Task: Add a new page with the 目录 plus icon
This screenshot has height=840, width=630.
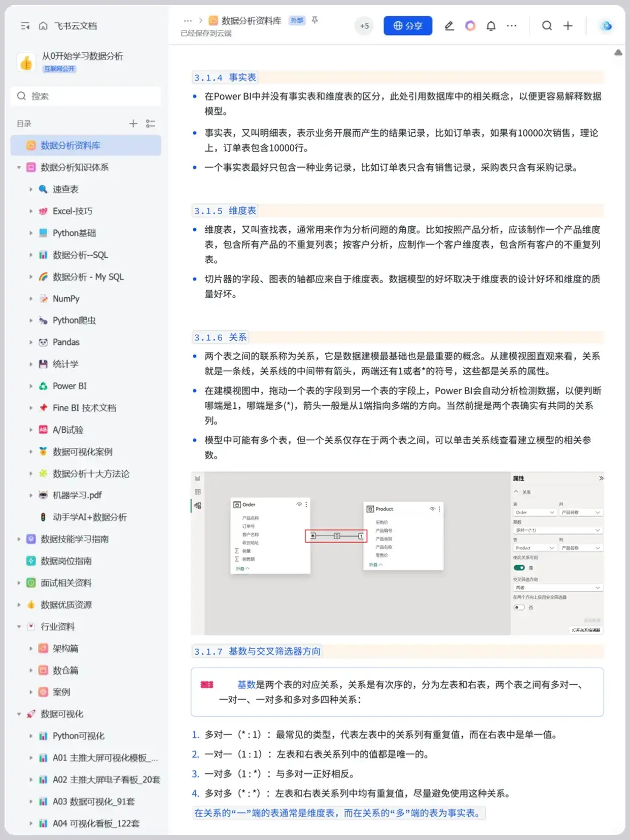Action: pyautogui.click(x=133, y=123)
